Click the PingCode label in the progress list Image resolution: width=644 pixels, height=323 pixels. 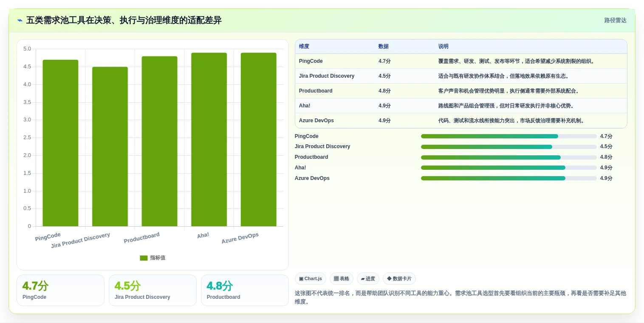(307, 136)
